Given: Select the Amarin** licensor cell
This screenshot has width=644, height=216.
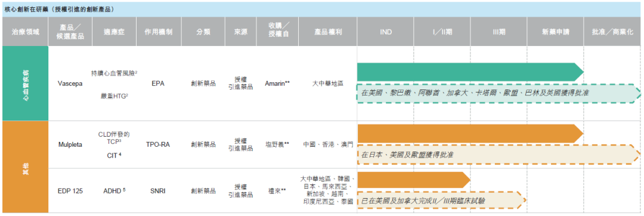Looking at the screenshot, I should 277,84.
